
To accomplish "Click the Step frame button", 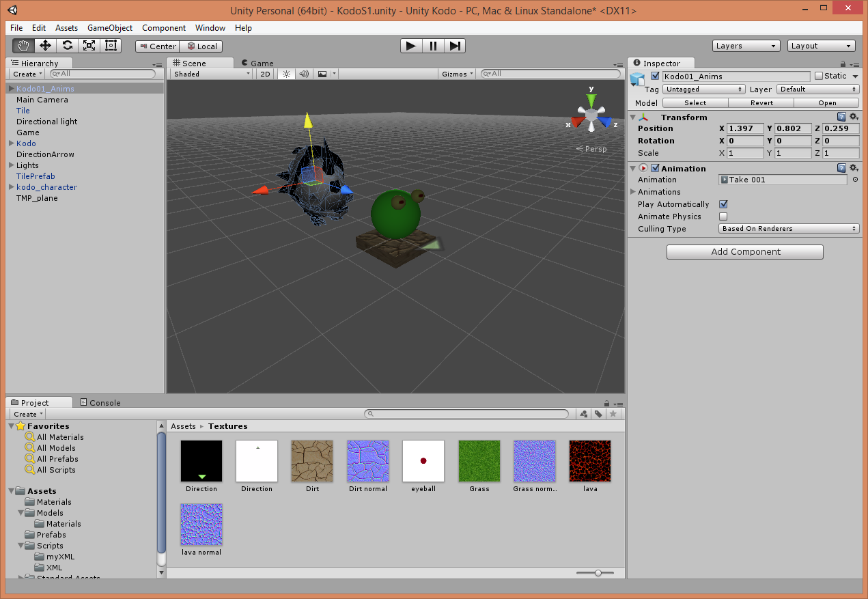I will coord(455,46).
